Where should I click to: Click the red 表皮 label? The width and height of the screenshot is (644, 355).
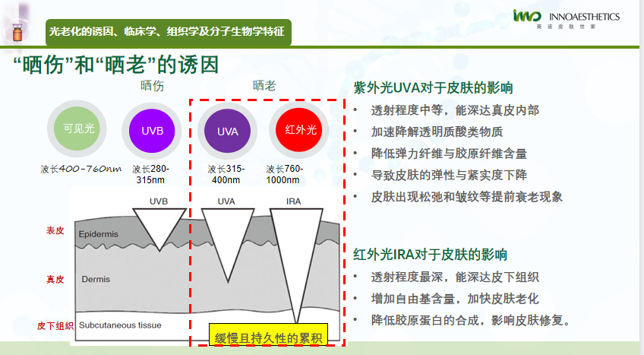[55, 230]
